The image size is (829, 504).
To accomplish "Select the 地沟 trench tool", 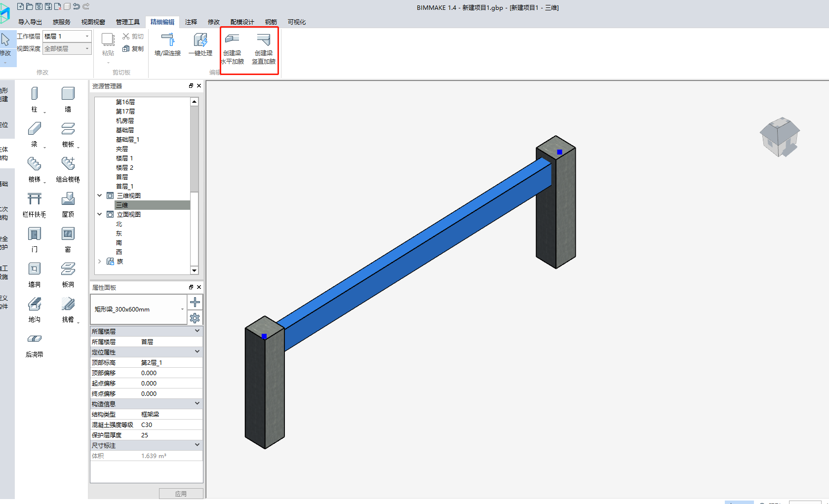I will (x=35, y=310).
